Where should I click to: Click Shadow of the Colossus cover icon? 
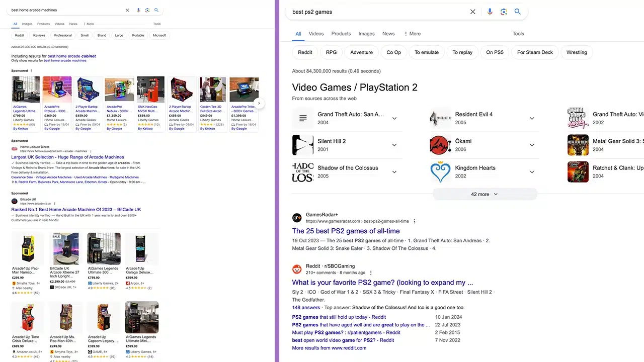coord(303,172)
